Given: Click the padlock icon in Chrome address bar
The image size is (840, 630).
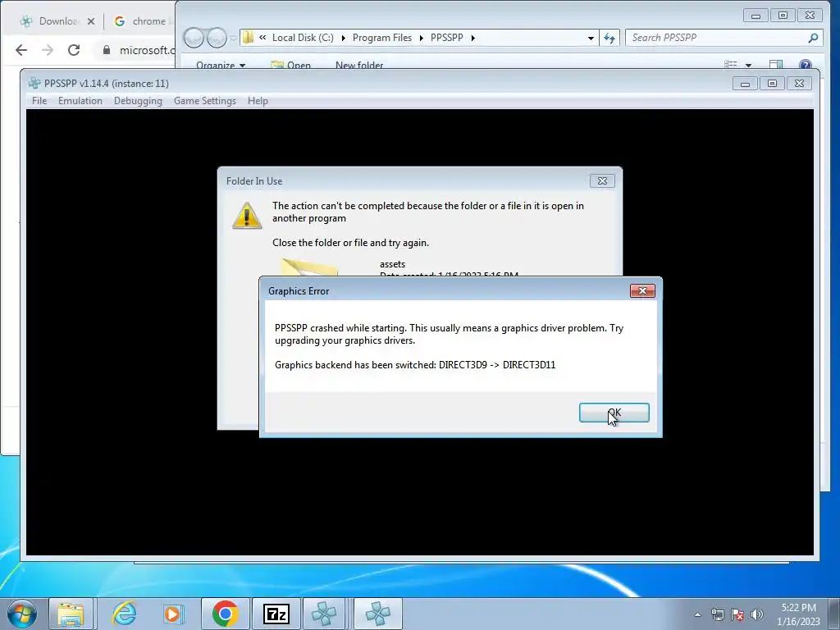Looking at the screenshot, I should pyautogui.click(x=107, y=50).
